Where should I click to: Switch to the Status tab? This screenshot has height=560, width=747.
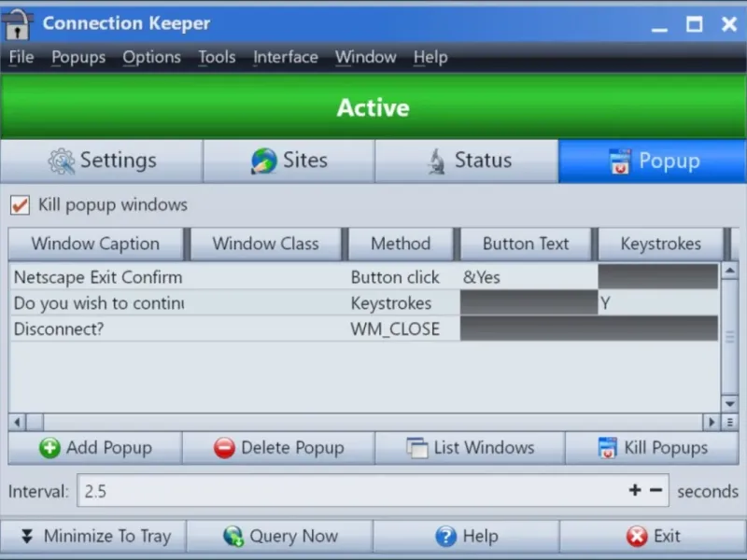[466, 161]
